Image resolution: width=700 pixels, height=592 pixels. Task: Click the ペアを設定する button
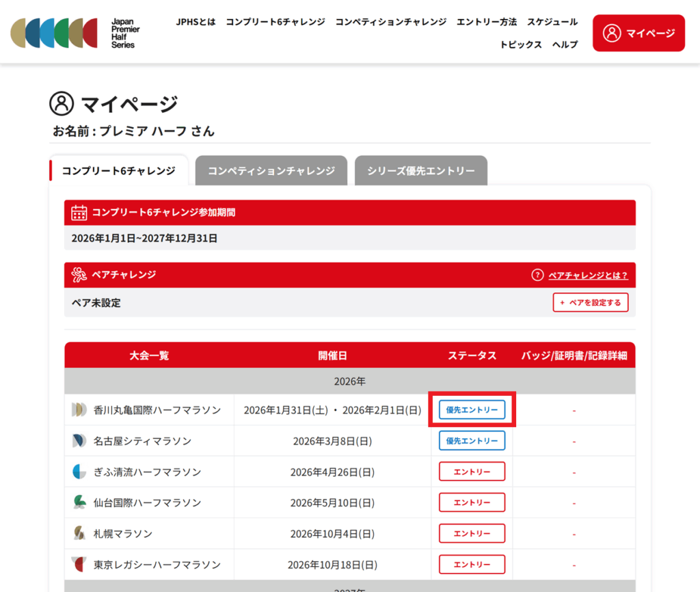click(x=591, y=302)
